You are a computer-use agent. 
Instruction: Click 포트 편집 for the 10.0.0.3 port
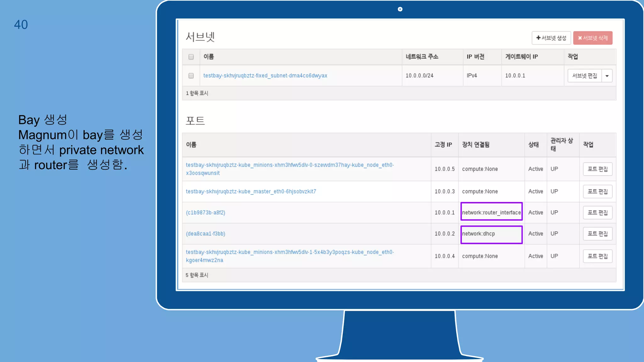pyautogui.click(x=597, y=191)
